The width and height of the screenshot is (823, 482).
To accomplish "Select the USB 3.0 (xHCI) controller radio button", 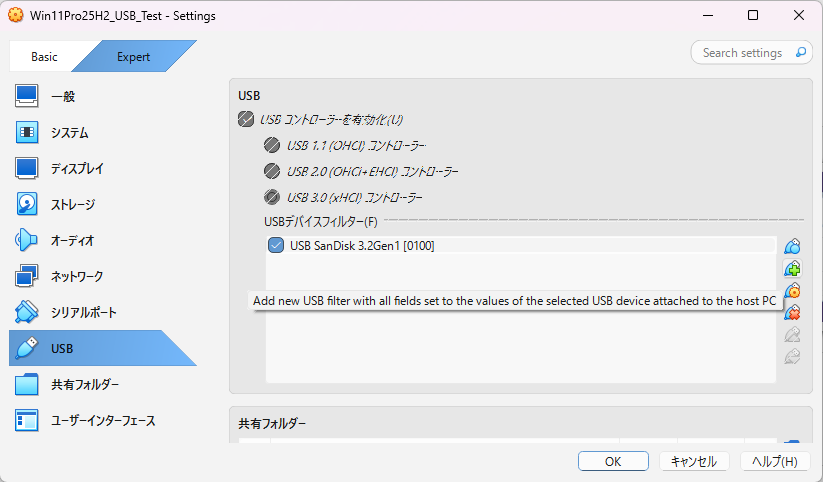I will (x=272, y=197).
